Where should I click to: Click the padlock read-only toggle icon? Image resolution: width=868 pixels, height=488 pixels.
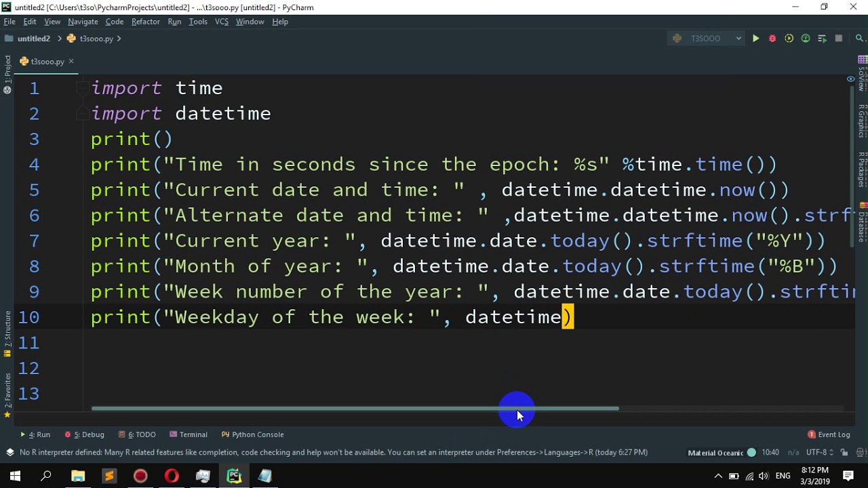click(844, 453)
